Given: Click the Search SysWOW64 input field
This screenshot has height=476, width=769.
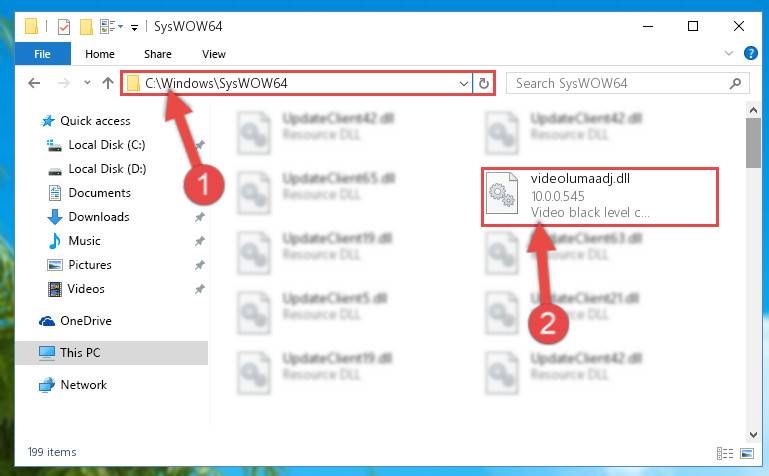Looking at the screenshot, I should [618, 83].
